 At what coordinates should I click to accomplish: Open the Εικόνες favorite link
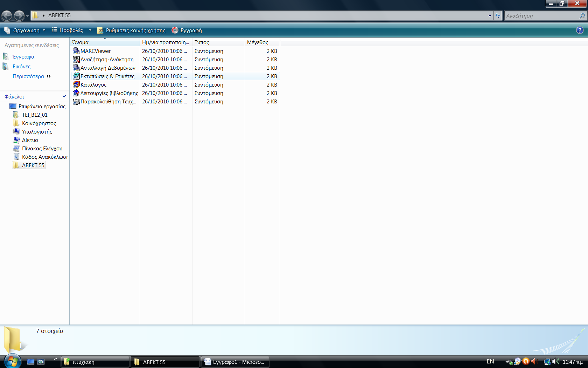click(22, 66)
